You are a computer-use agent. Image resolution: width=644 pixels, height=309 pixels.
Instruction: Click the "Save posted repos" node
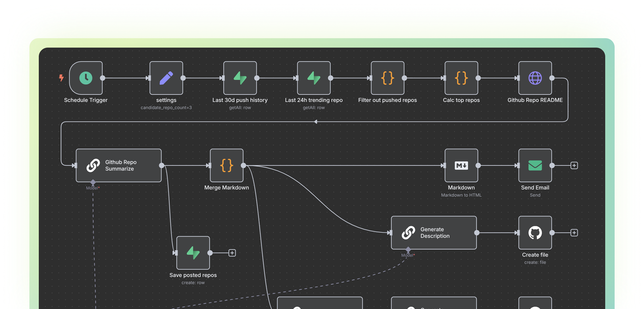[193, 253]
